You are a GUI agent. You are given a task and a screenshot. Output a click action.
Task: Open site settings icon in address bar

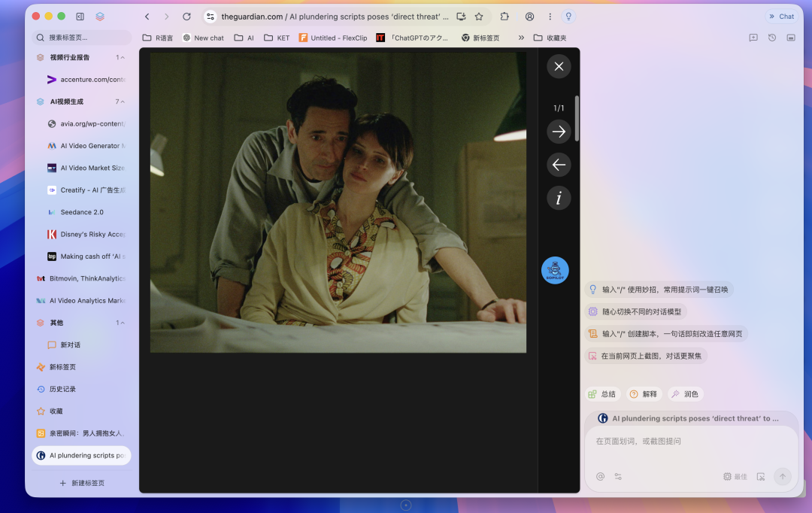coord(211,17)
